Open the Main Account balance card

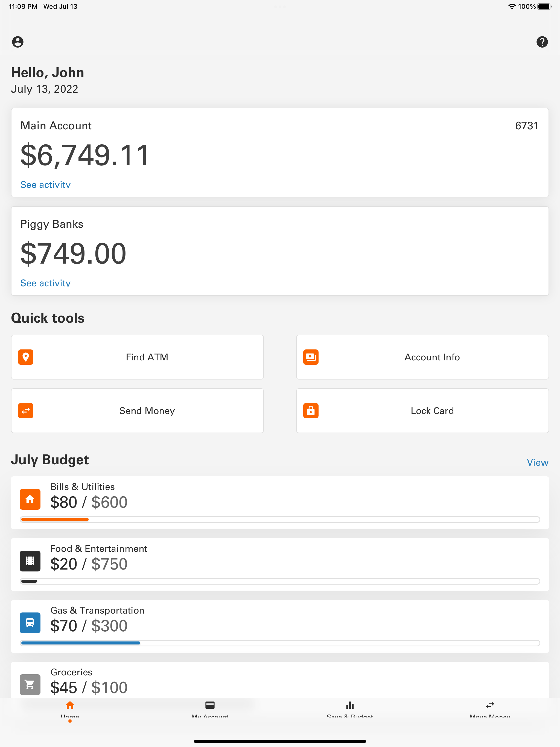click(x=280, y=153)
